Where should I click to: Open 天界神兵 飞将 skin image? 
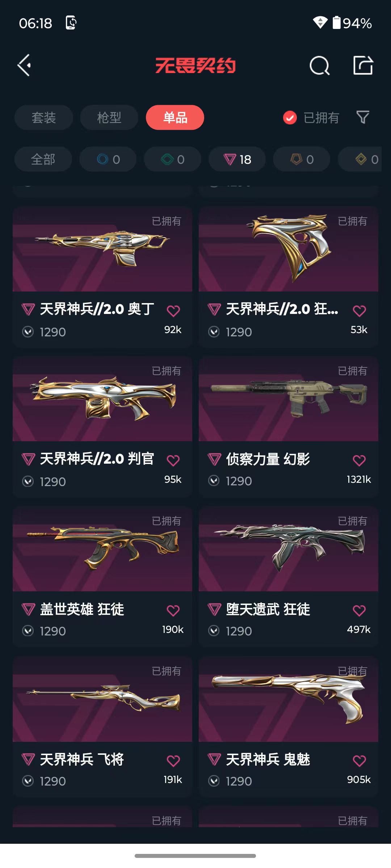tap(102, 699)
